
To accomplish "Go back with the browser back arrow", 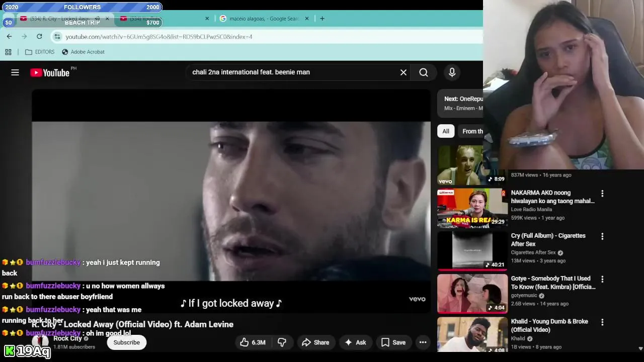I will pos(9,36).
